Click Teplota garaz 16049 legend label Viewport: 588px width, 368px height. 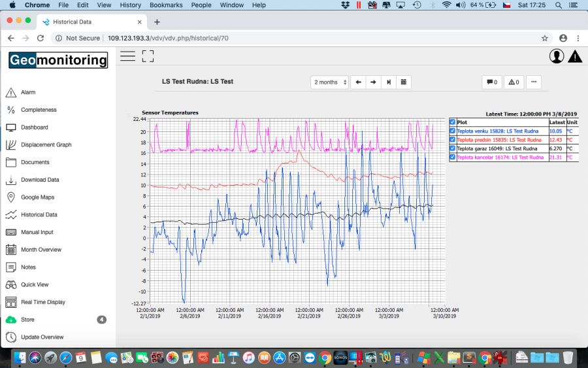tap(497, 148)
